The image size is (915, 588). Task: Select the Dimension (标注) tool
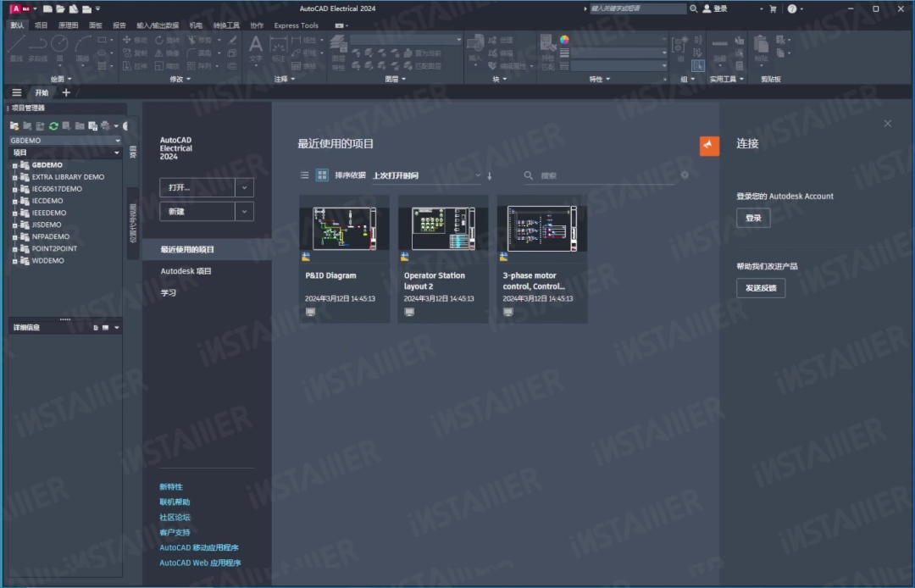click(279, 47)
